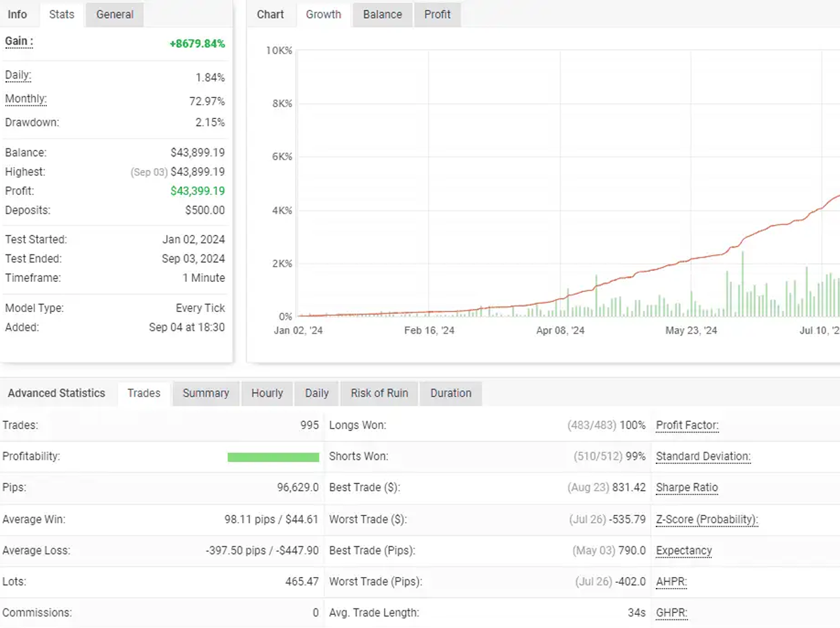The width and height of the screenshot is (840, 628).
Task: Open the General tab
Action: [114, 14]
